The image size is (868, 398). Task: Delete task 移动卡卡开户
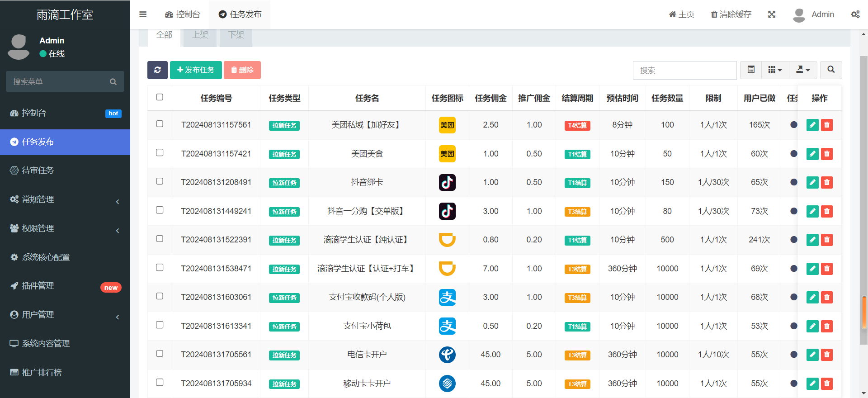pyautogui.click(x=827, y=384)
